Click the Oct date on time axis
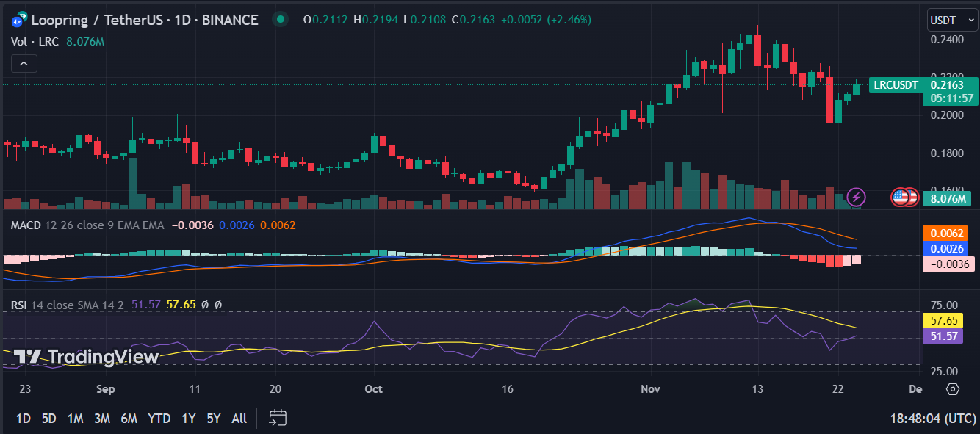This screenshot has height=434, width=980. tap(373, 389)
